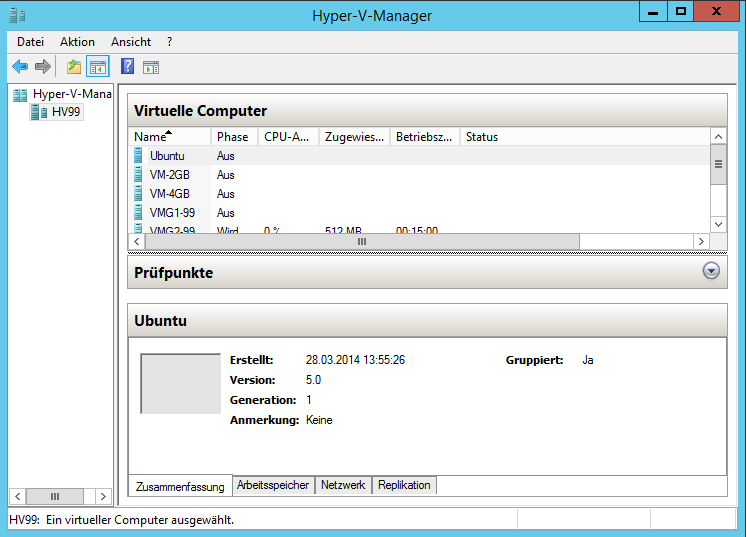Open help via question mark icon

[x=128, y=67]
